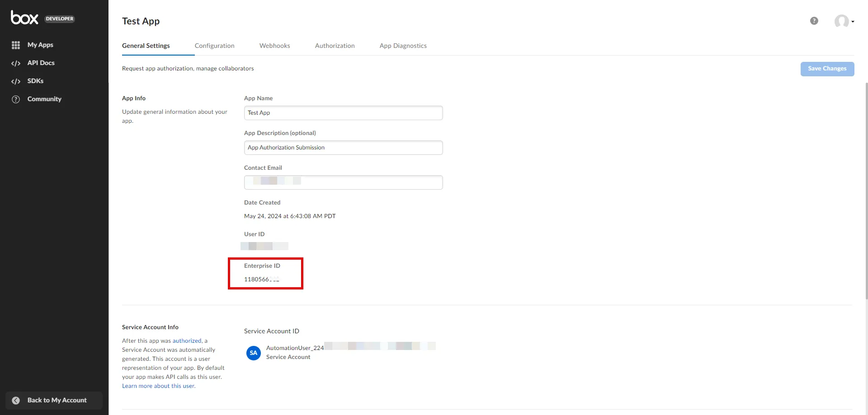The height and width of the screenshot is (415, 868).
Task: Click the SA Service Account avatar
Action: (x=253, y=353)
